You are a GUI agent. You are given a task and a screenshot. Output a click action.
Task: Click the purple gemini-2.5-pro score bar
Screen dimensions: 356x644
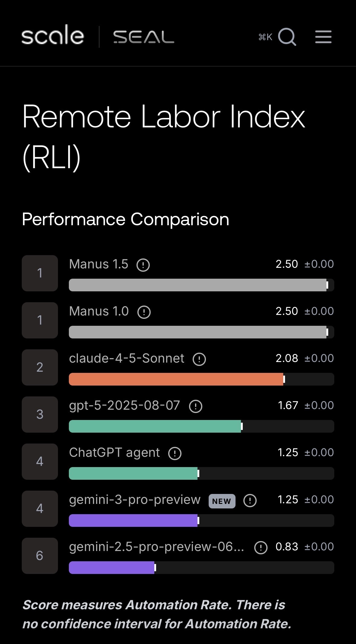click(x=112, y=568)
